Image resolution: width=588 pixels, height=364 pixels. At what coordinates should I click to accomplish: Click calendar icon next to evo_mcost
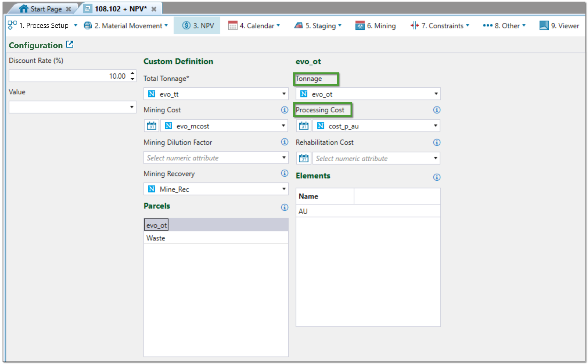[x=152, y=126]
